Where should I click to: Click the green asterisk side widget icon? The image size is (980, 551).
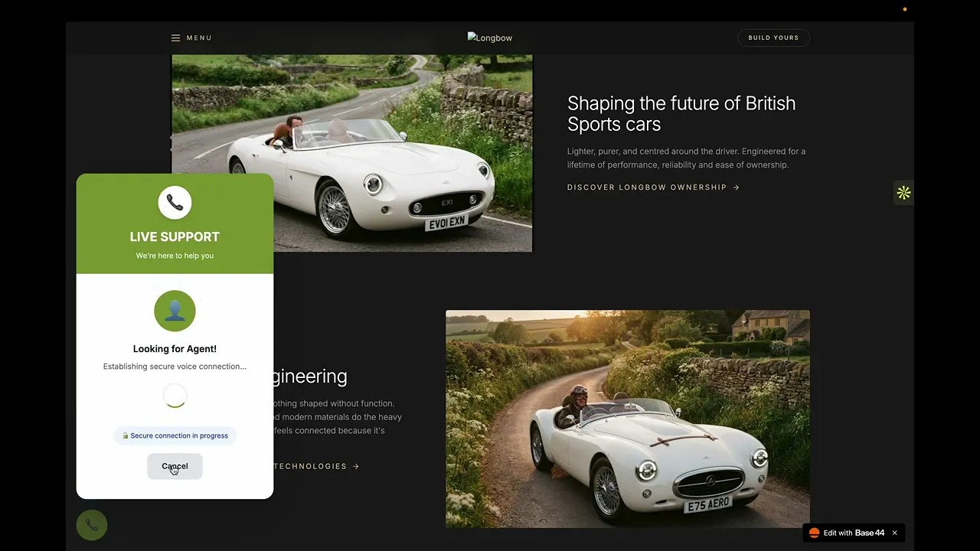pos(903,193)
